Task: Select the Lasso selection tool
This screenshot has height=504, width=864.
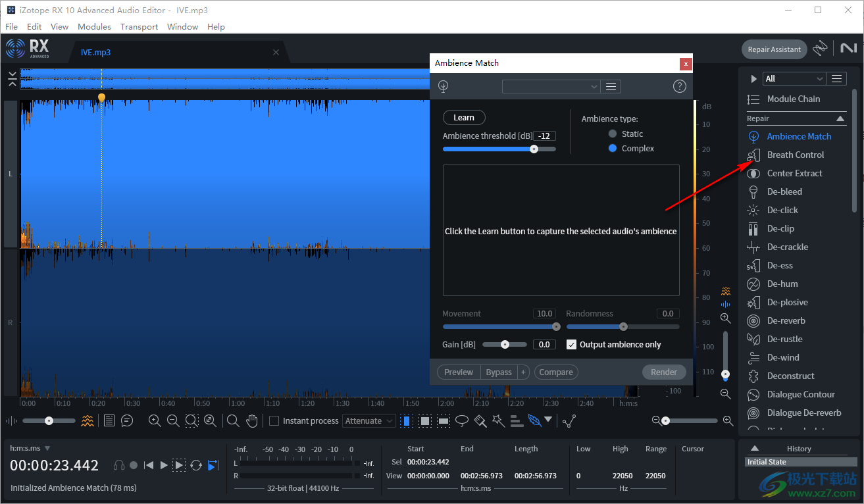Action: 463,420
